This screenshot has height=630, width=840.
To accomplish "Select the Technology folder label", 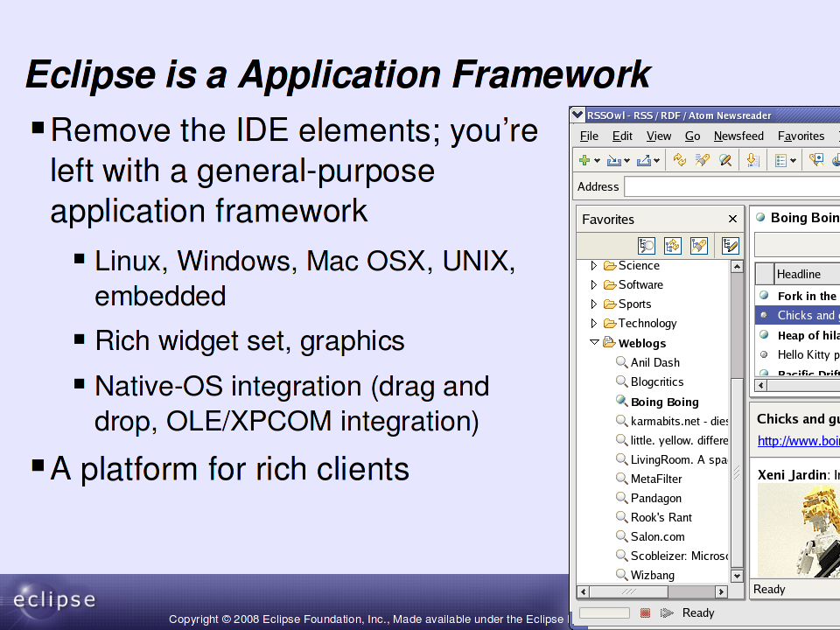I will [647, 324].
